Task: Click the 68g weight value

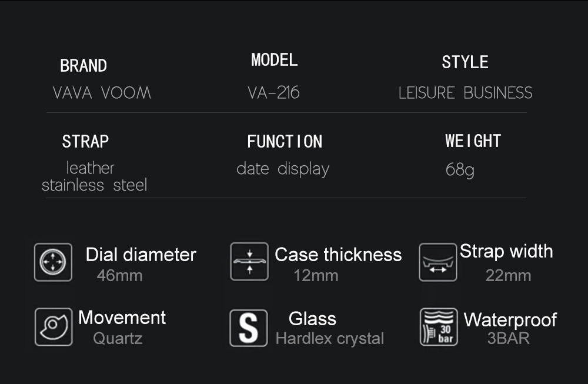Action: point(460,171)
